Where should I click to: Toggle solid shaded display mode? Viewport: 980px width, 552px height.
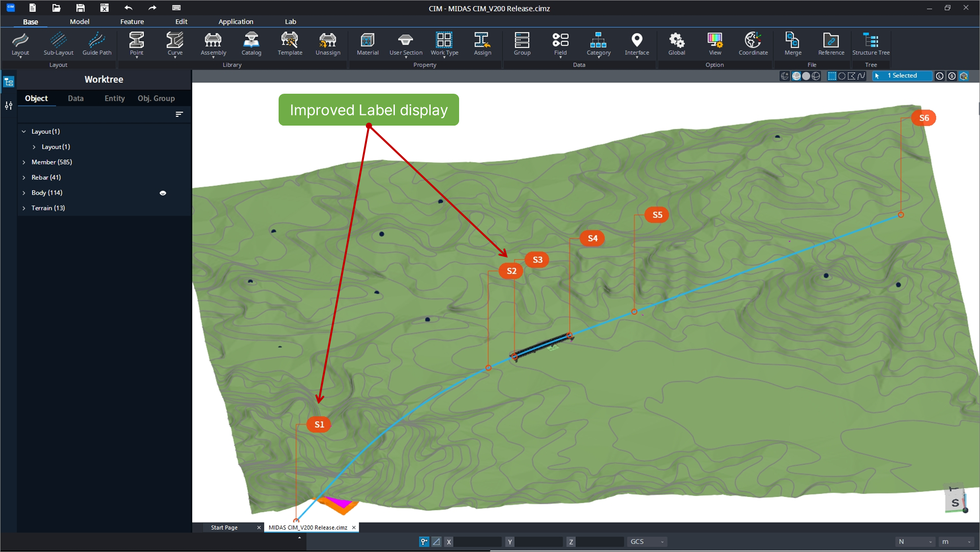click(806, 76)
